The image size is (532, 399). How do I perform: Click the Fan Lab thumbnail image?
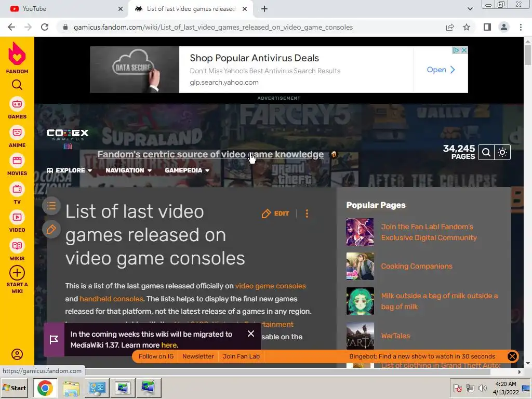click(x=360, y=232)
